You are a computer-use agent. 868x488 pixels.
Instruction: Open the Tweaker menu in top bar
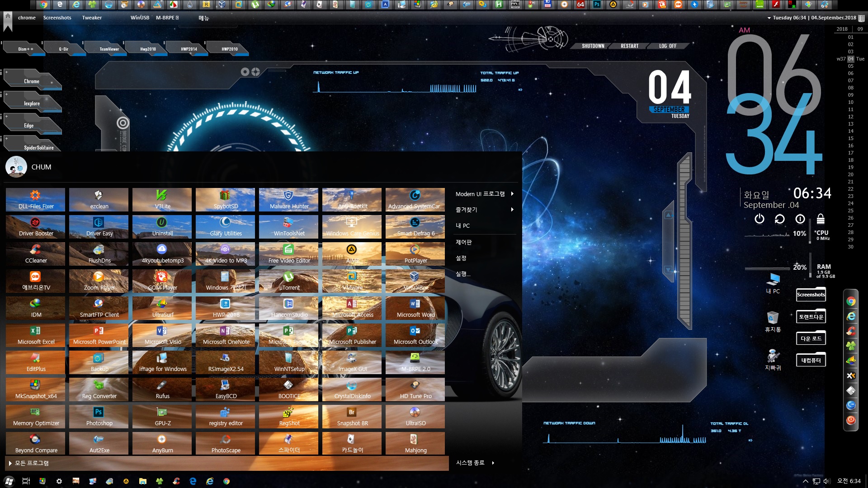pos(92,18)
